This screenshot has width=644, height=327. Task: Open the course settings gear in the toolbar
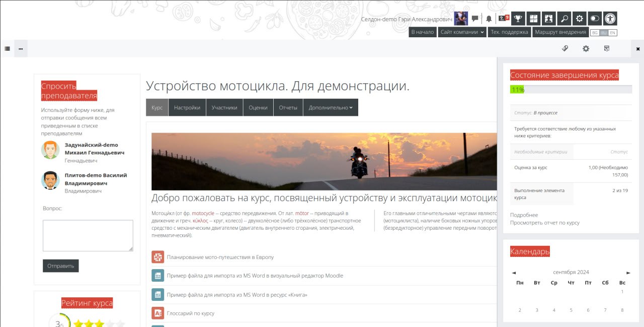(x=586, y=48)
